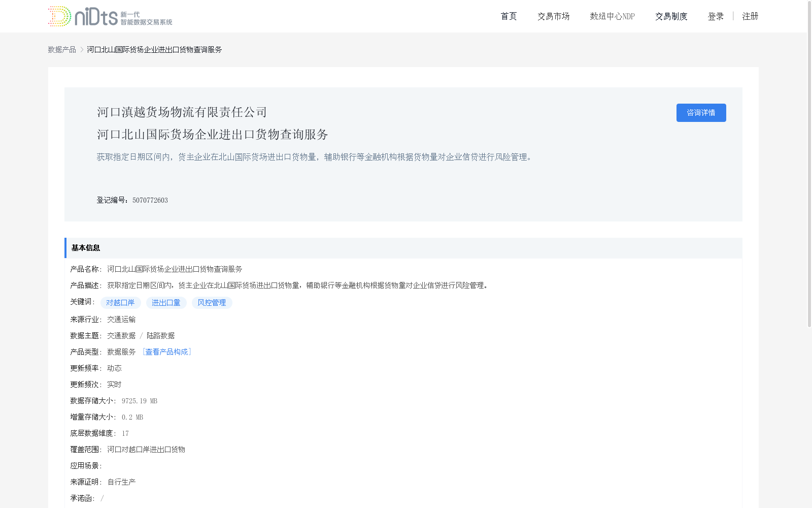Click the 咨询详情 button

(x=701, y=113)
